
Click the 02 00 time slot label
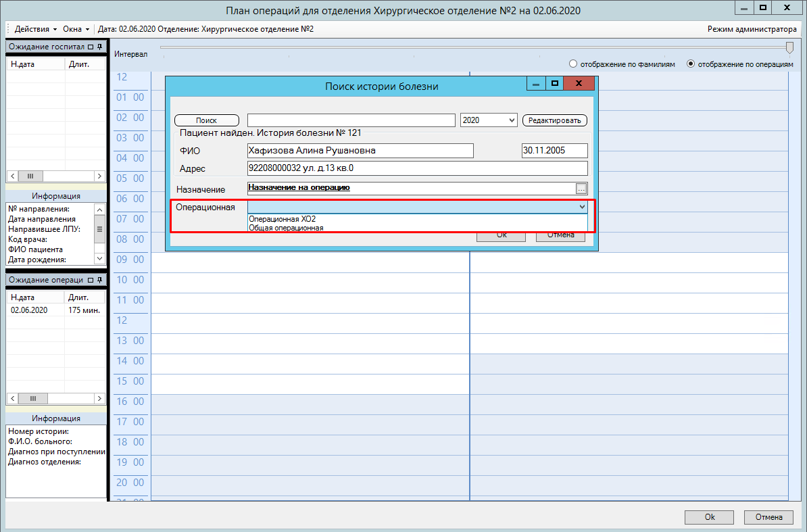(130, 118)
